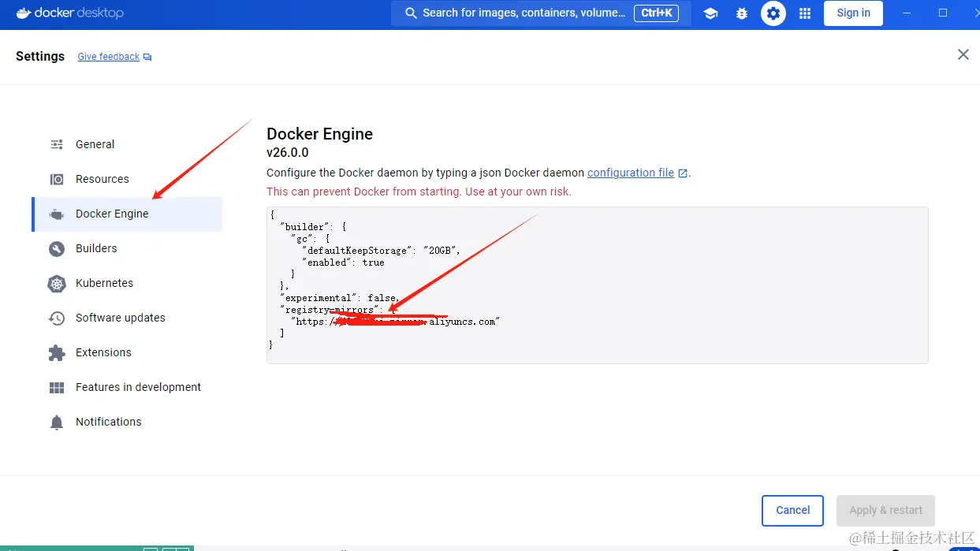Image resolution: width=980 pixels, height=551 pixels.
Task: Open the Settings gear icon in header
Action: point(773,13)
